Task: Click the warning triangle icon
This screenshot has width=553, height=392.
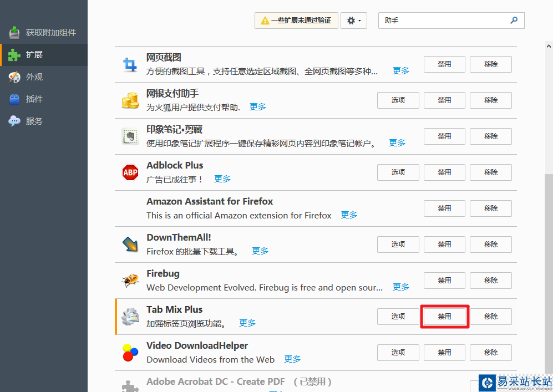Action: coord(265,21)
